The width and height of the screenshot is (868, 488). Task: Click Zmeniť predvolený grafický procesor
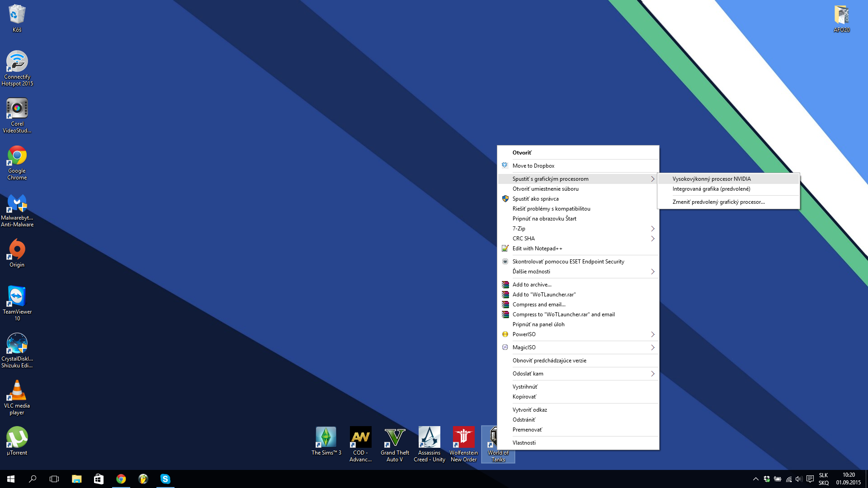pos(718,202)
